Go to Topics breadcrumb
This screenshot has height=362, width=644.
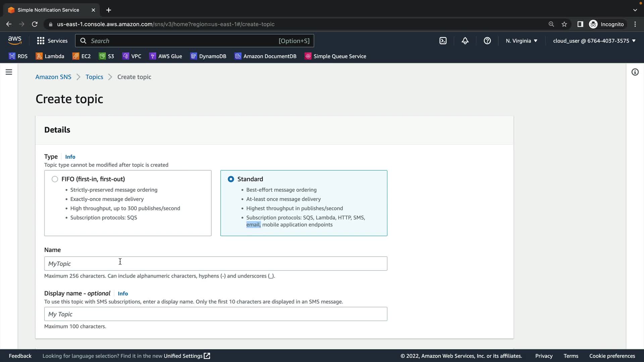tap(94, 77)
